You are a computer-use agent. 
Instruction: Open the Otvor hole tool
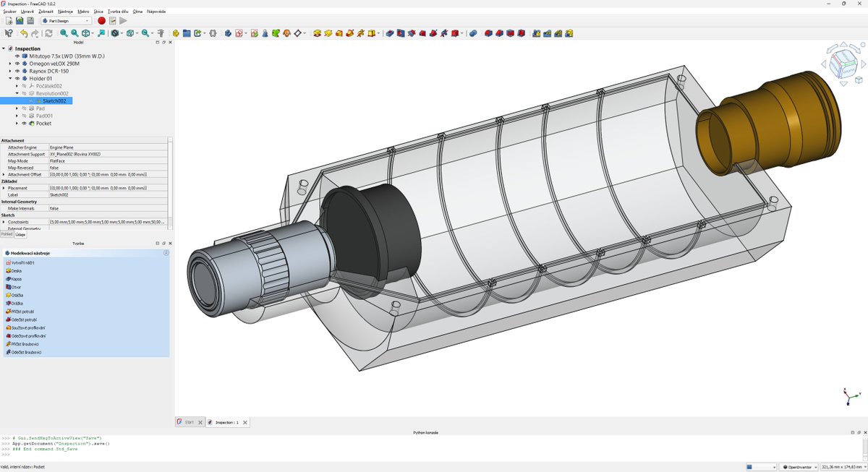17,287
